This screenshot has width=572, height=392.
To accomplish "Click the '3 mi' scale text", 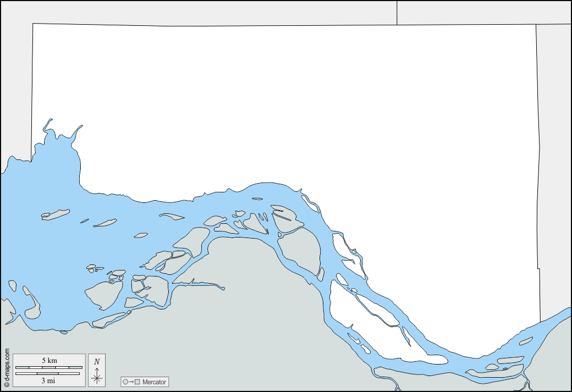I will [x=48, y=380].
